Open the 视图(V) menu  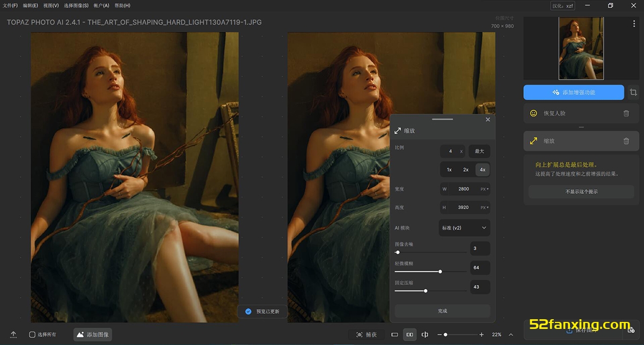50,5
